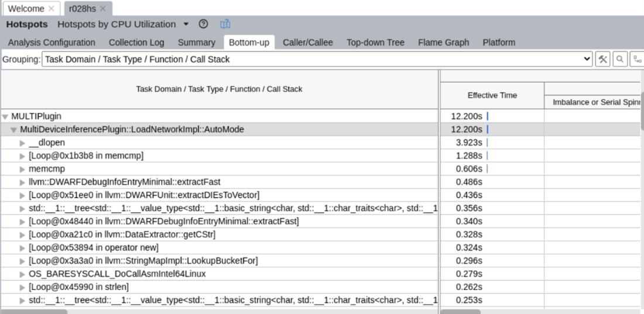Expand the __dlopen row
Image resolution: width=644 pixels, height=314 pixels.
pos(23,143)
